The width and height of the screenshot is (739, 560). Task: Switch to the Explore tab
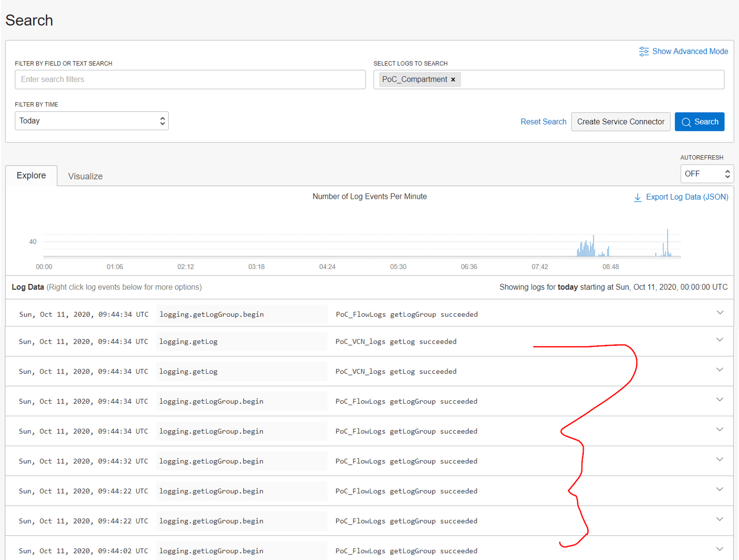pyautogui.click(x=31, y=176)
